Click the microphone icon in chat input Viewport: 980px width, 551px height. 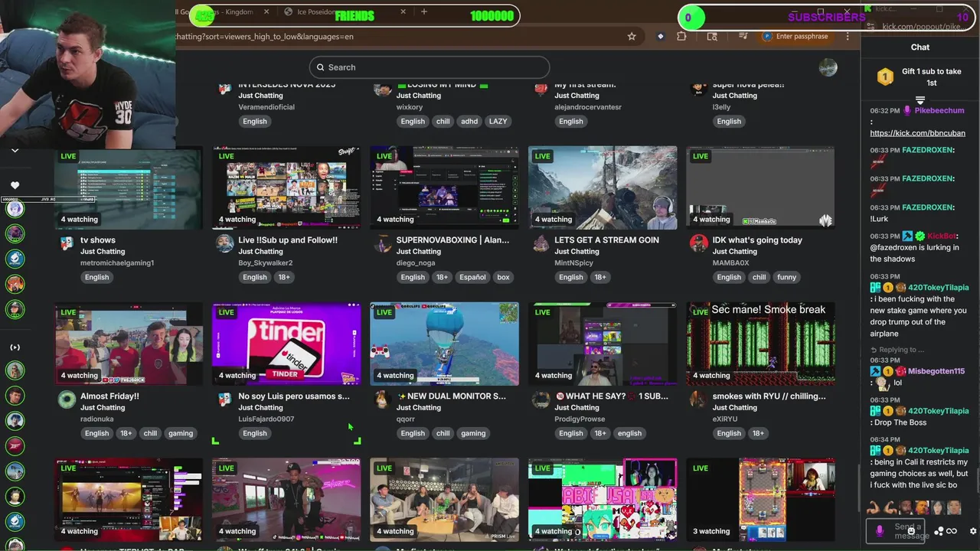click(879, 530)
